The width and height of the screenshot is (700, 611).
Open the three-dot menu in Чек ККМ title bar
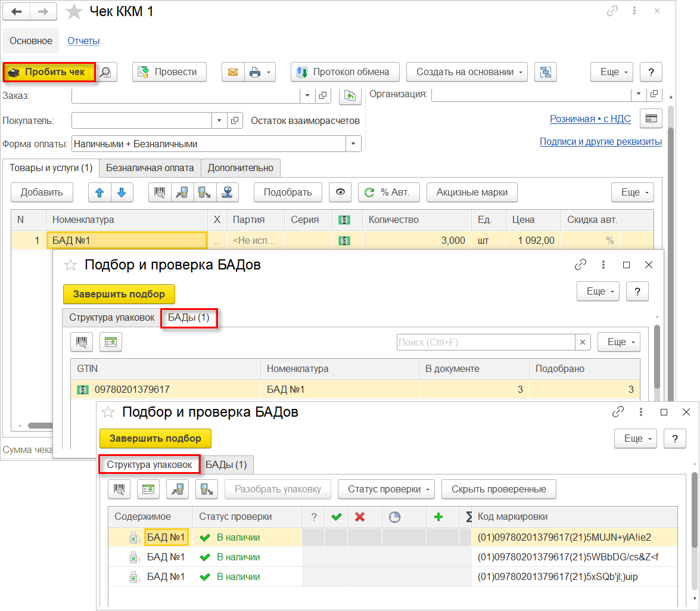point(634,11)
